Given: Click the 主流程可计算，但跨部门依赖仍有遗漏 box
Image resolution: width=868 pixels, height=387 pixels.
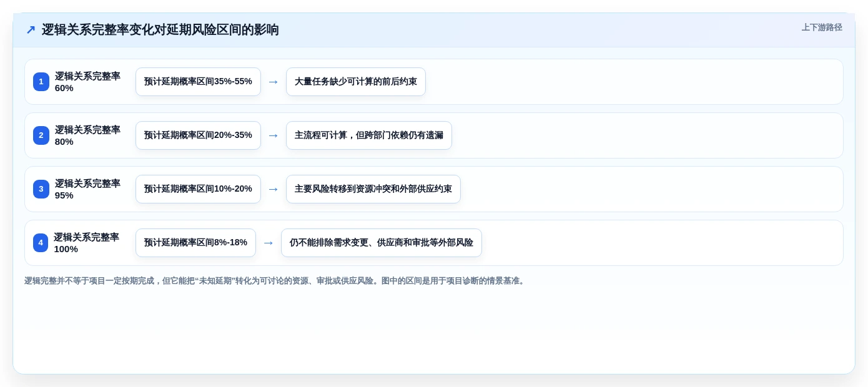Looking at the screenshot, I should tap(369, 135).
